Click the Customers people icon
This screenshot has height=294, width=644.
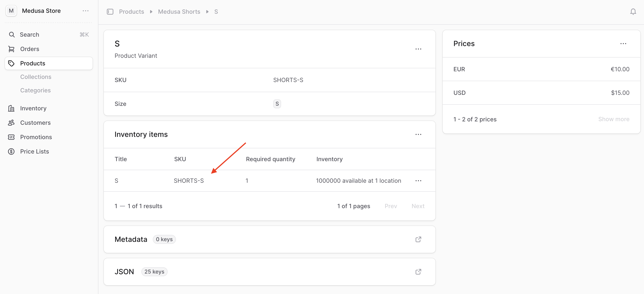pyautogui.click(x=11, y=123)
